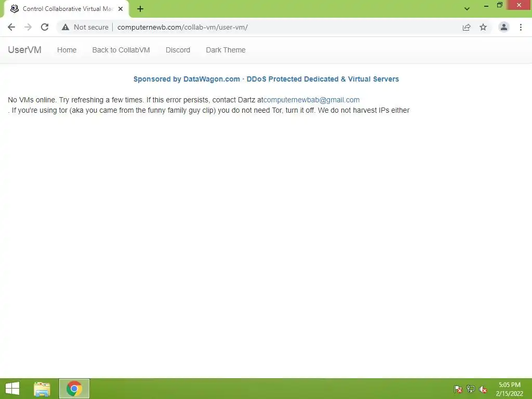This screenshot has width=532, height=399.
Task: Open the Home navigation link
Action: coord(67,50)
